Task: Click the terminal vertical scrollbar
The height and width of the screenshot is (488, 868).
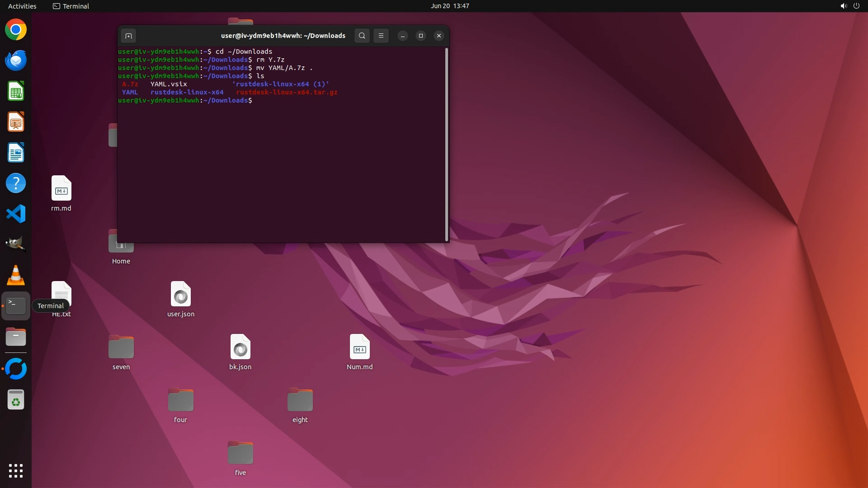Action: 447,145
